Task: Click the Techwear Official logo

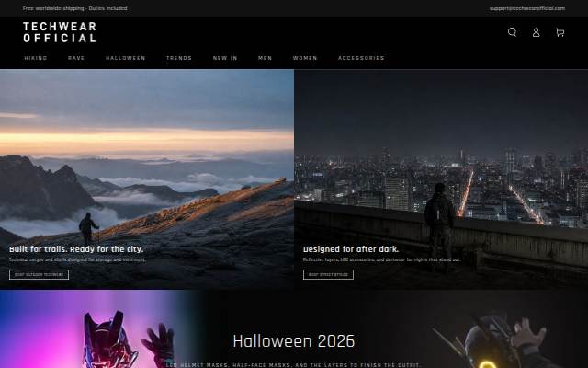Action: [x=60, y=32]
